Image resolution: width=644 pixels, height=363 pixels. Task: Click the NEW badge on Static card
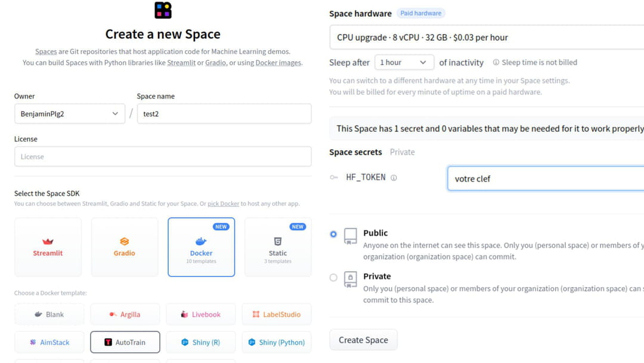(298, 226)
